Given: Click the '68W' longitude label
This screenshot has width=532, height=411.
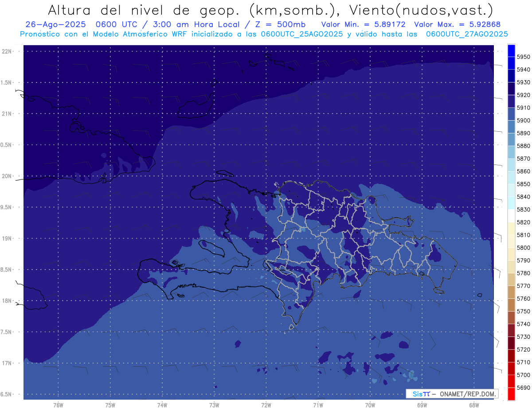Looking at the screenshot, I should pyautogui.click(x=474, y=405).
